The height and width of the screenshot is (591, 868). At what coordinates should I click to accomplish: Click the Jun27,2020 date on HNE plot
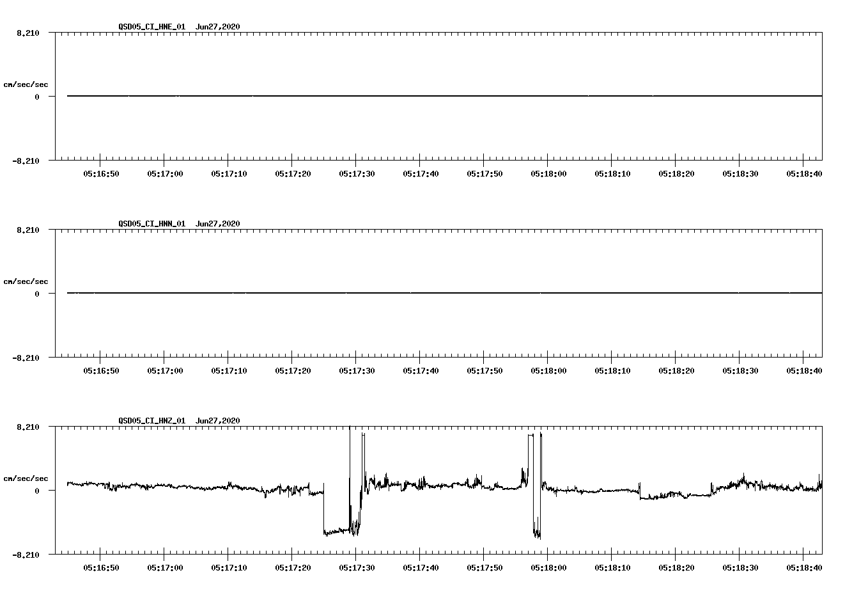point(218,27)
